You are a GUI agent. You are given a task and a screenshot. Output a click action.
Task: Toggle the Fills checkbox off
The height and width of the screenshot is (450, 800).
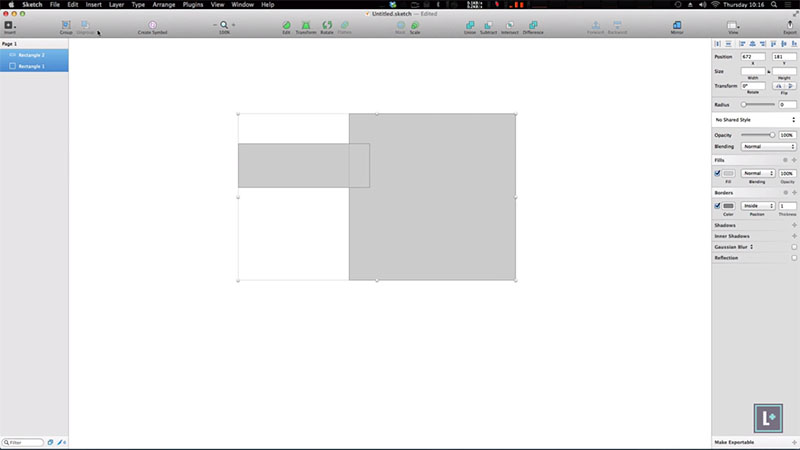[718, 173]
